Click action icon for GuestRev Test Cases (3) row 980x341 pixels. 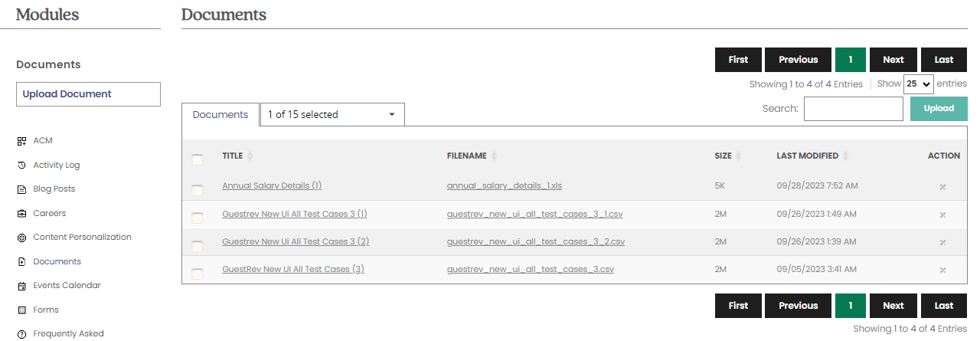coord(943,270)
